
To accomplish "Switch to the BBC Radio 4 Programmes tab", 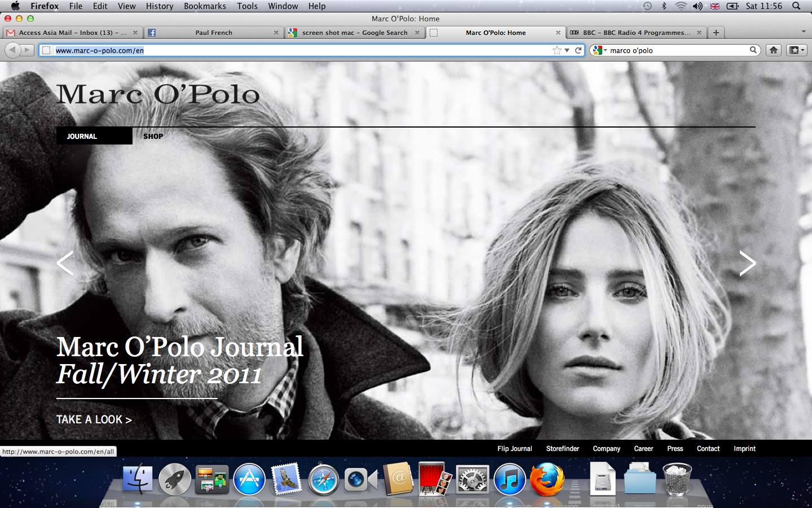I will point(637,33).
